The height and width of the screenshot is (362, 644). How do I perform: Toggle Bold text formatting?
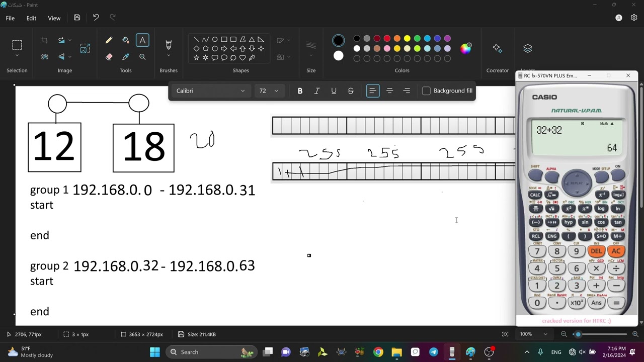tap(300, 91)
